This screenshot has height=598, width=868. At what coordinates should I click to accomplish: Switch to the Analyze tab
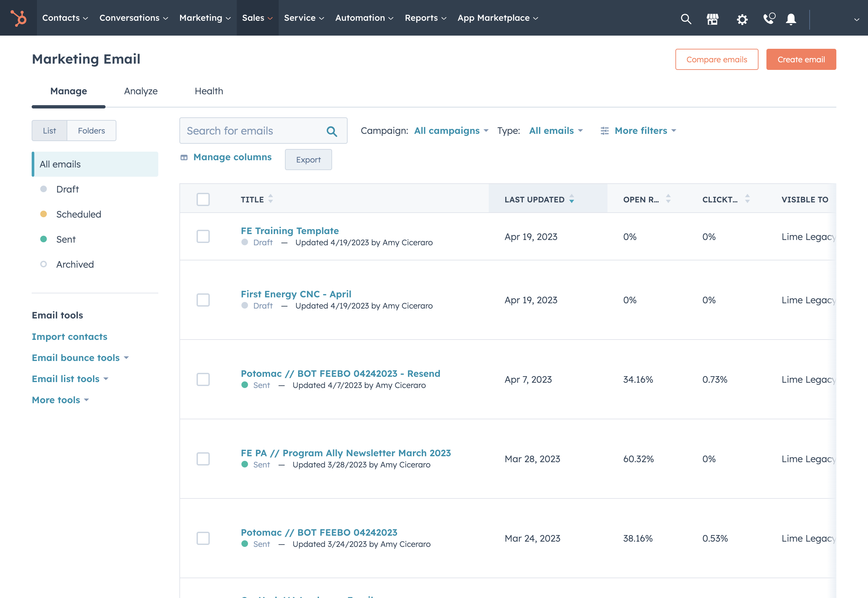point(141,91)
